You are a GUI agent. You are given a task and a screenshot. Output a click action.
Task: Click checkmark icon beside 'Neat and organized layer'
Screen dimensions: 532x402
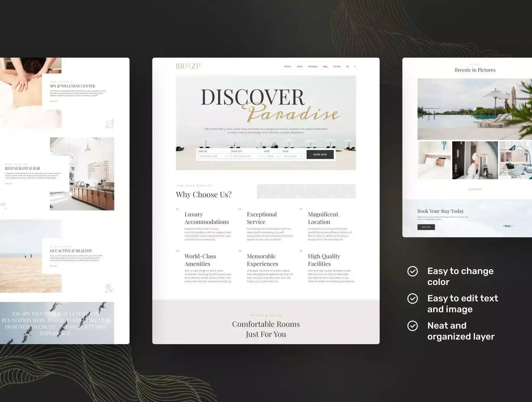coord(412,326)
